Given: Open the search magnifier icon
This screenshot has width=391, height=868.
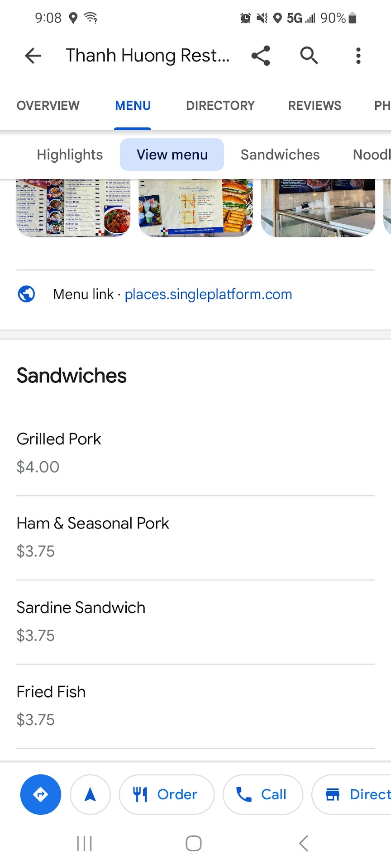Looking at the screenshot, I should point(309,56).
